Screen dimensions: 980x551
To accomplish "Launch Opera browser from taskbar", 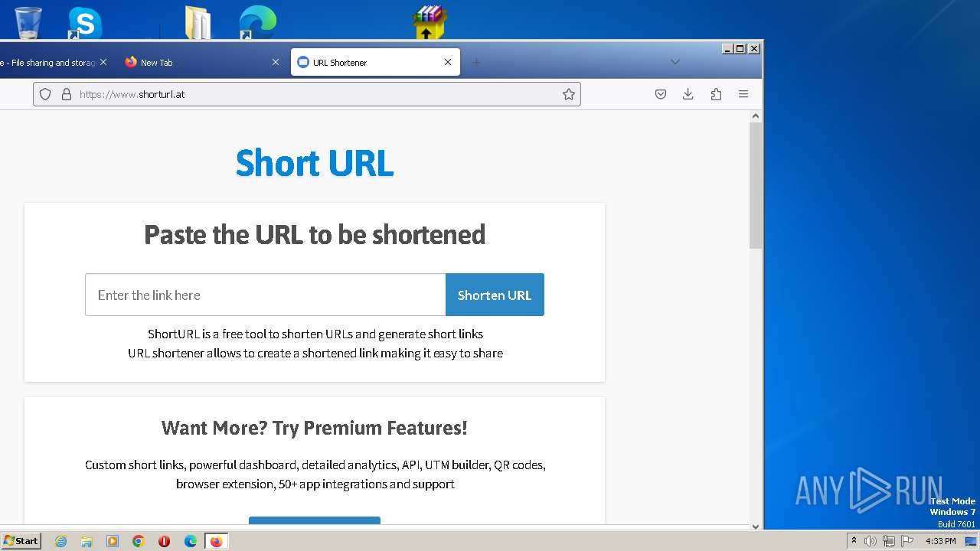I will pyautogui.click(x=164, y=541).
